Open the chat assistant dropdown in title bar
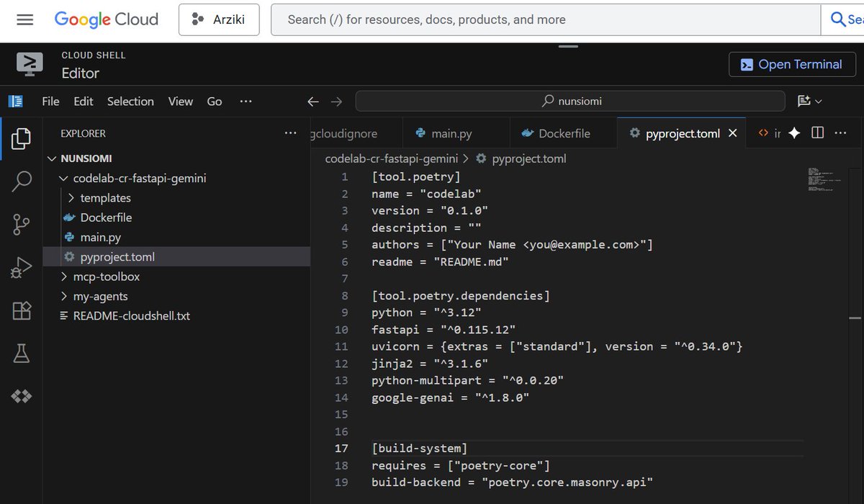The height and width of the screenshot is (504, 864). pyautogui.click(x=809, y=102)
